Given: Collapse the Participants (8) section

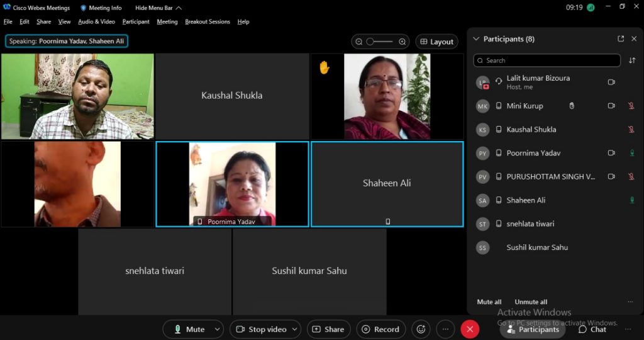Looking at the screenshot, I should click(x=476, y=39).
